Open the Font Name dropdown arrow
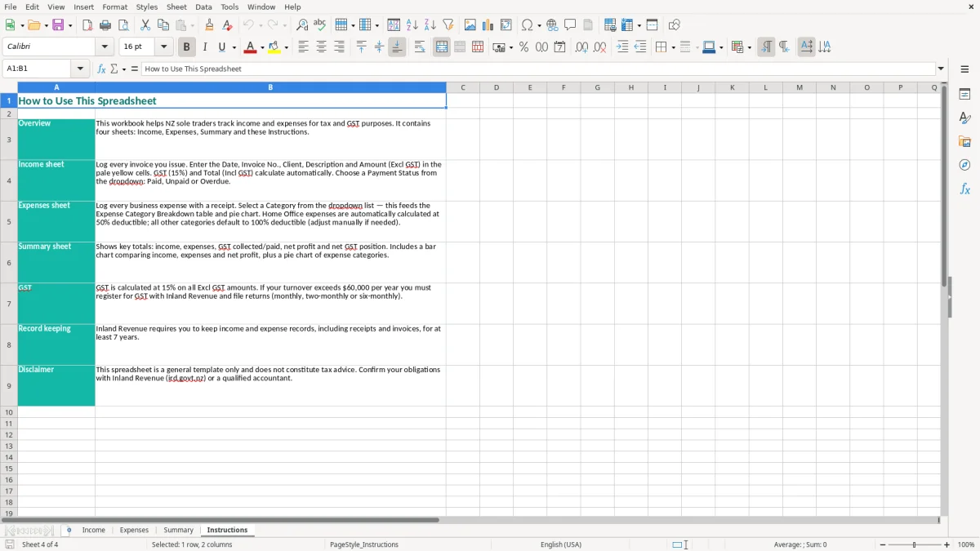 [103, 47]
